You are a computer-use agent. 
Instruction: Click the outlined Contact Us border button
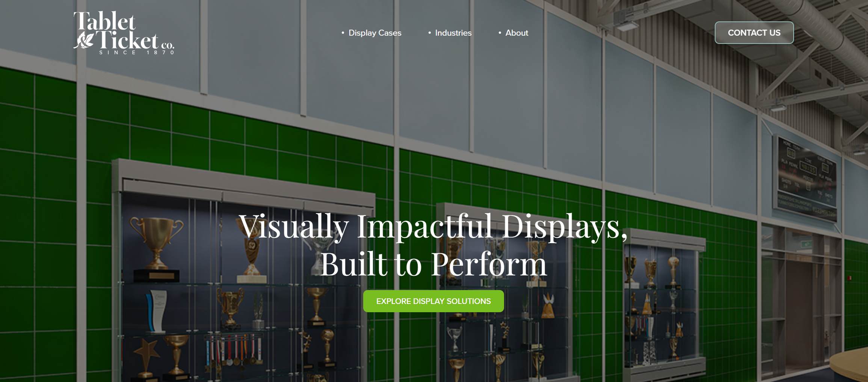click(x=754, y=33)
